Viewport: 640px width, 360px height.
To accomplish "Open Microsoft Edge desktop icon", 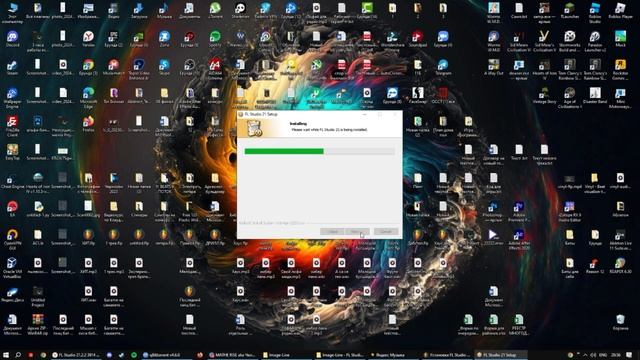I will (x=88, y=98).
